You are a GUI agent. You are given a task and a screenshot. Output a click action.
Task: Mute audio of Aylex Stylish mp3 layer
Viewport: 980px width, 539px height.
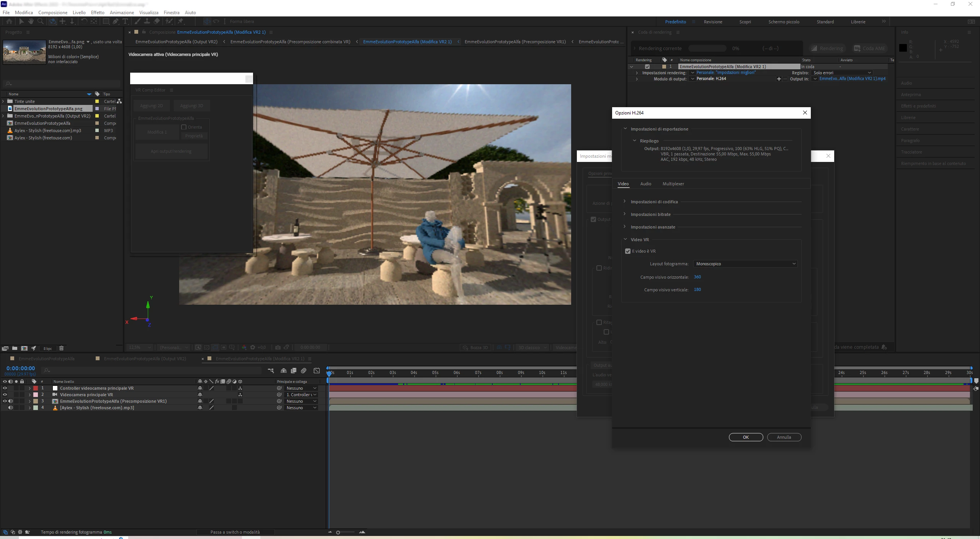tap(10, 408)
